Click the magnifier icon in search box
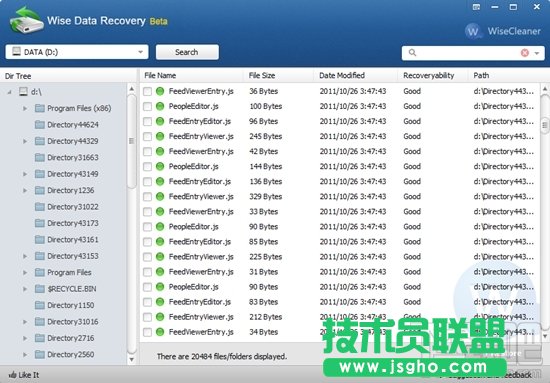The image size is (550, 383). pyautogui.click(x=412, y=53)
